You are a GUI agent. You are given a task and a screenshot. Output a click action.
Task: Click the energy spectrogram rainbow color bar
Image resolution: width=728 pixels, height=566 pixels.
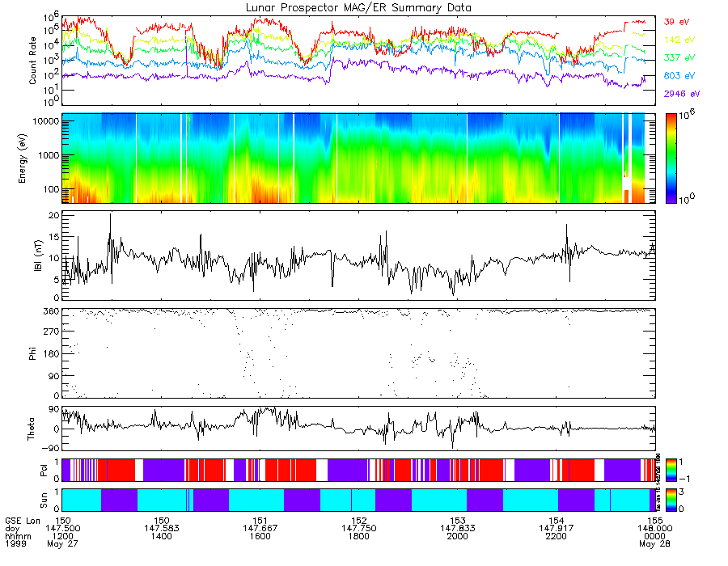pos(671,158)
